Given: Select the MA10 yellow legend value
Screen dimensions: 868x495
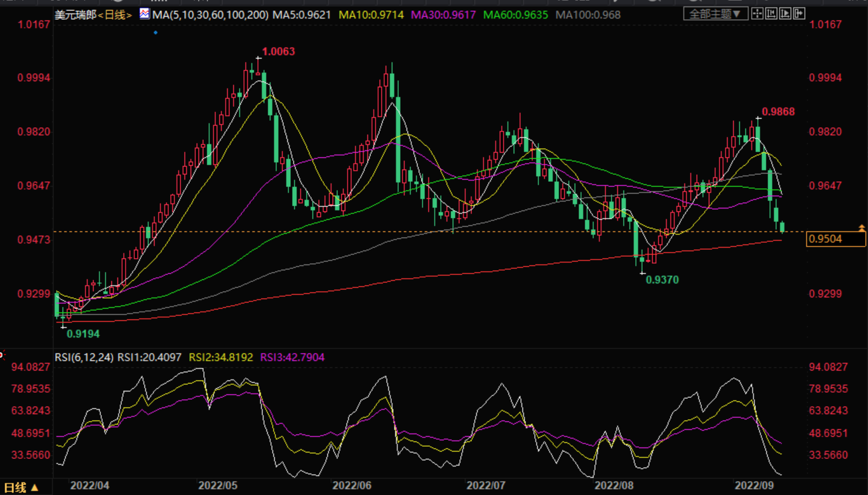Looking at the screenshot, I should click(371, 15).
